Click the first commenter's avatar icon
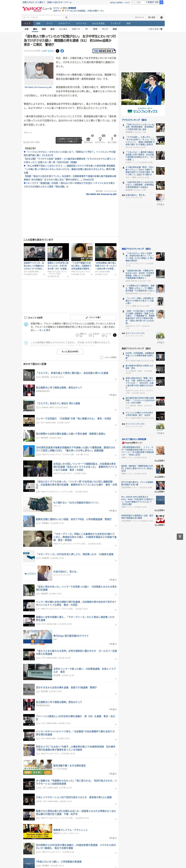Screen dimensions: 186x868 pyautogui.click(x=26, y=324)
